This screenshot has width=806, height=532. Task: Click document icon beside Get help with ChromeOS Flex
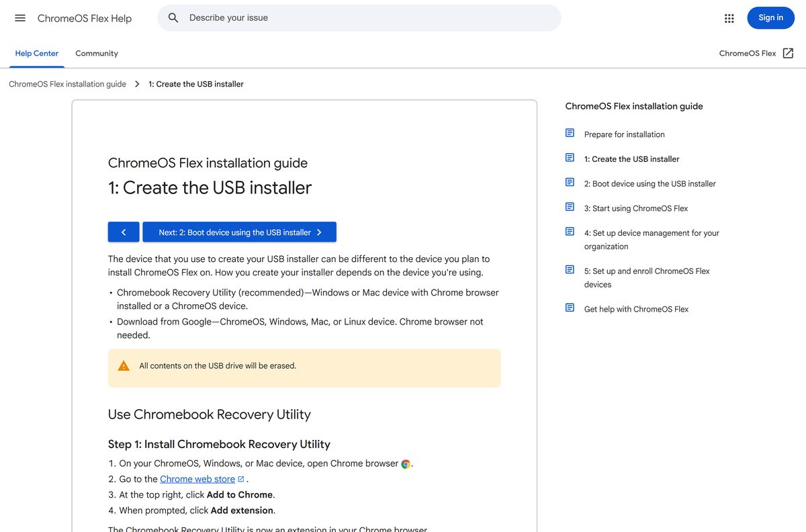(x=570, y=308)
